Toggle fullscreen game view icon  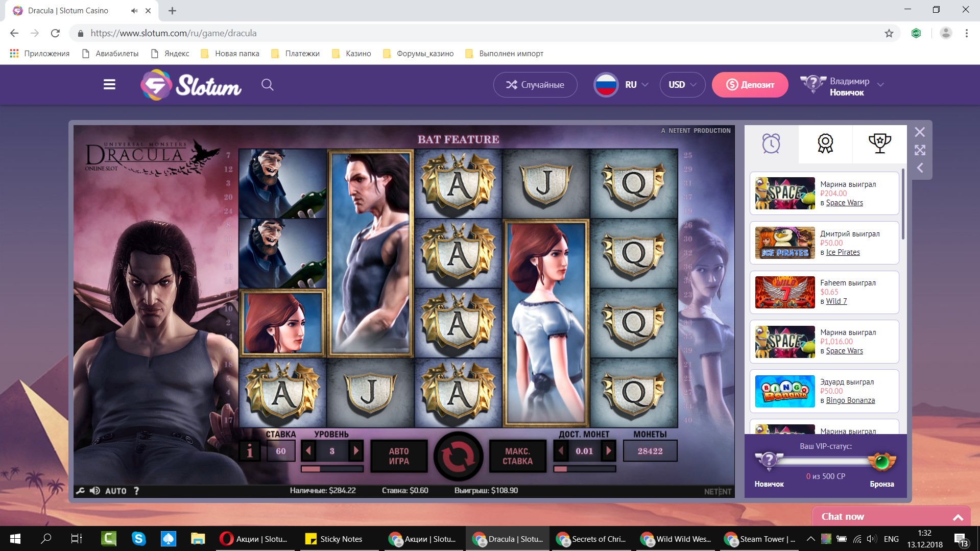tap(920, 150)
